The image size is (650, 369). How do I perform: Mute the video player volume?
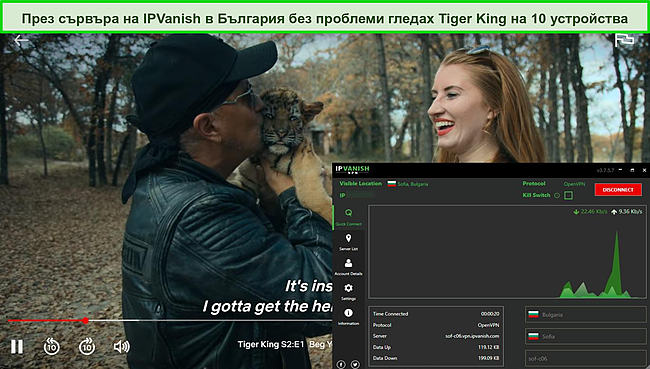(x=121, y=347)
